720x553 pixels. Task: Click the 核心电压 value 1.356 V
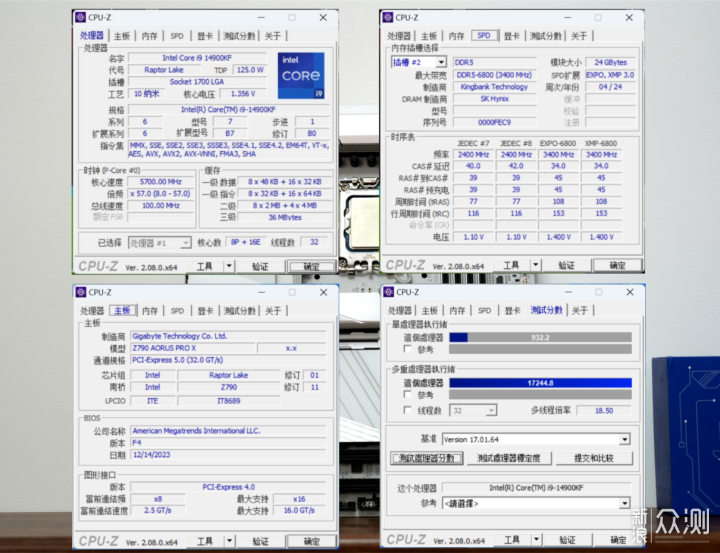coord(243,94)
